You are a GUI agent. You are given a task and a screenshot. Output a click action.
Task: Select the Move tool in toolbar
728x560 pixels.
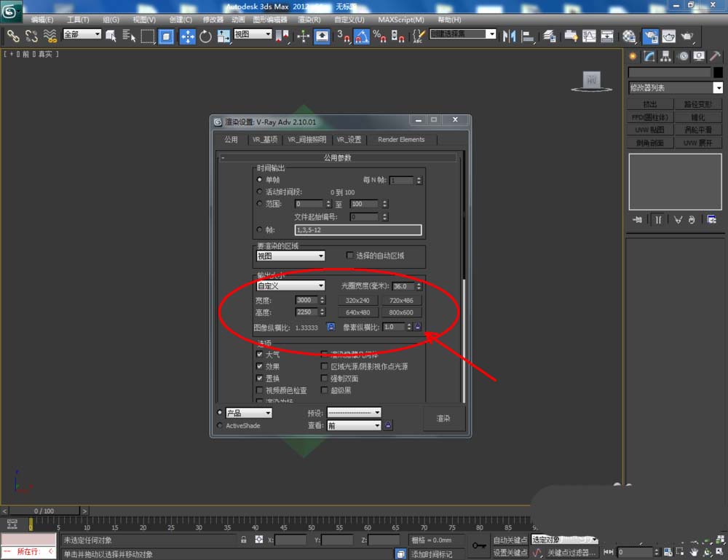pyautogui.click(x=187, y=36)
